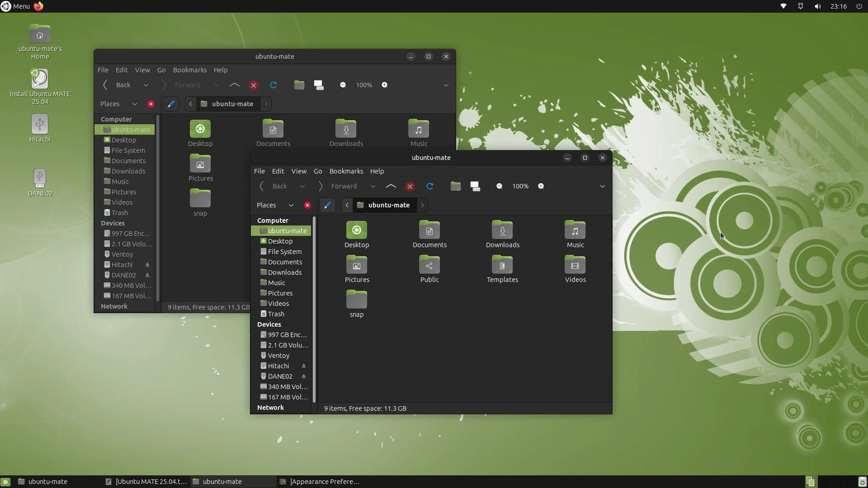Open the view options chevron on the toolbar right
Viewport: 868px width, 488px height.
point(602,186)
